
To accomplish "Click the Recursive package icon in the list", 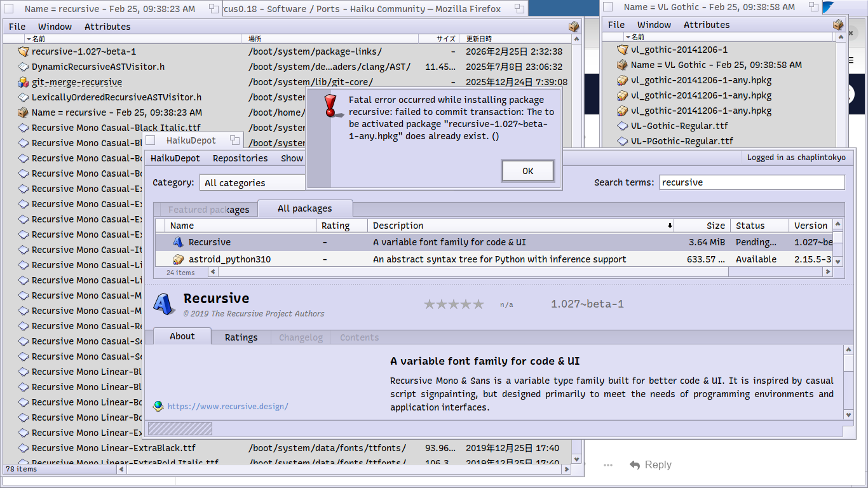I will tap(179, 242).
